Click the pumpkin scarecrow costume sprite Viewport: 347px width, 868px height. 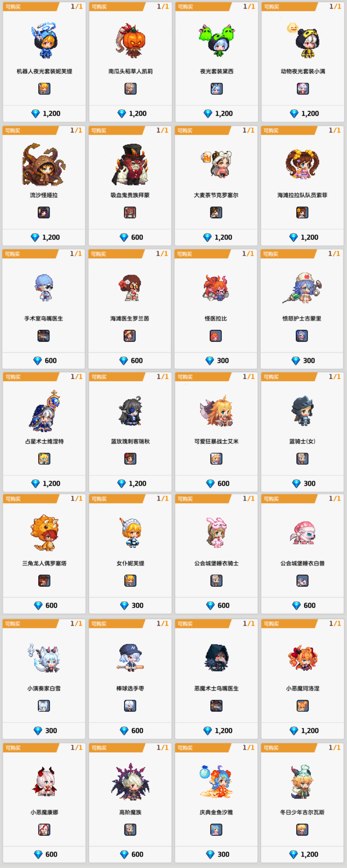pyautogui.click(x=131, y=41)
